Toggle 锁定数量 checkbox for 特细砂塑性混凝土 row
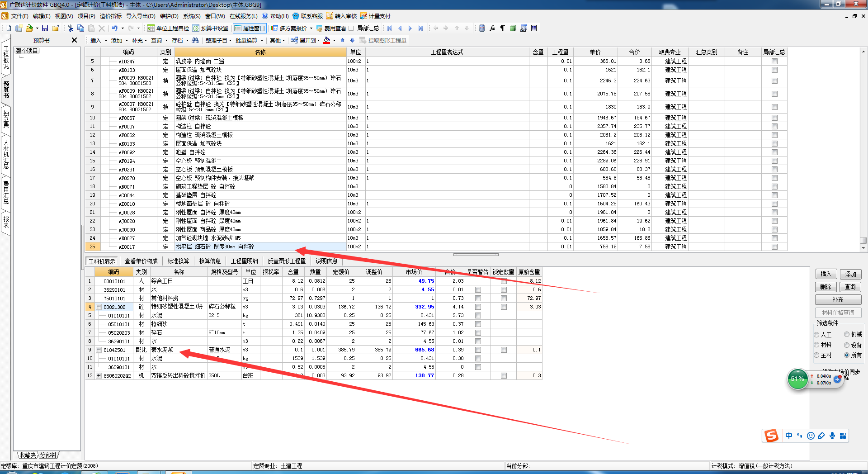 (x=504, y=307)
